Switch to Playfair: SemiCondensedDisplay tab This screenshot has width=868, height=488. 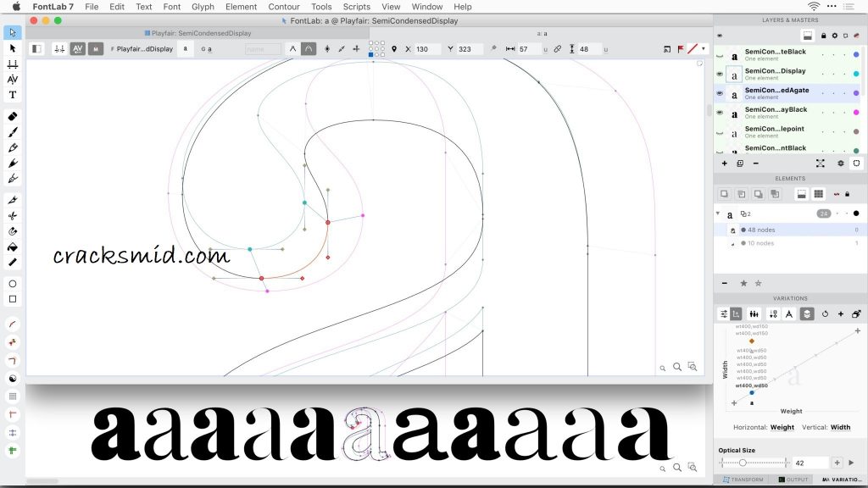tap(198, 33)
